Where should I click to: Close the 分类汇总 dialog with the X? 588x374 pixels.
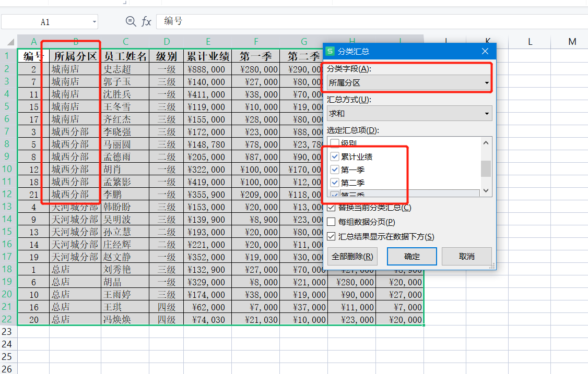click(x=485, y=51)
